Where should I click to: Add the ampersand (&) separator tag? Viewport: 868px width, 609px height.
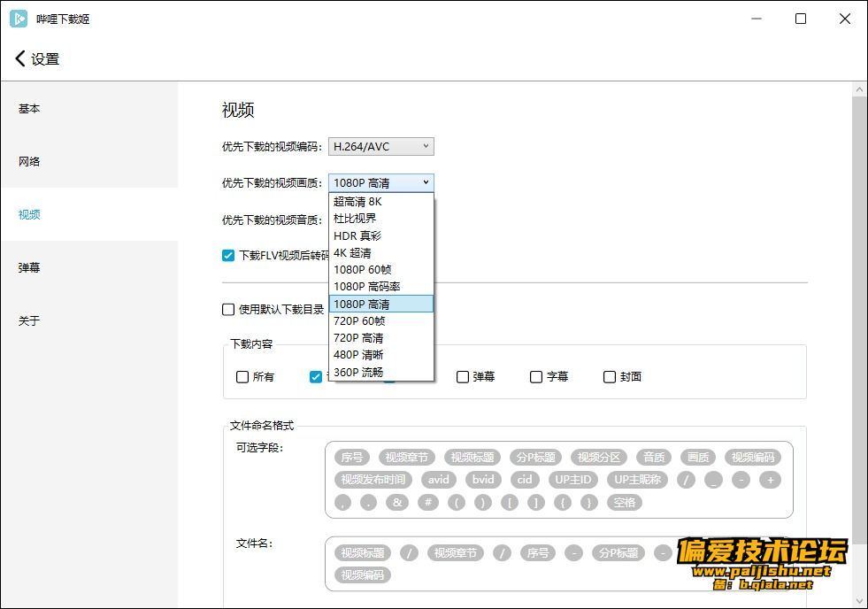point(397,503)
